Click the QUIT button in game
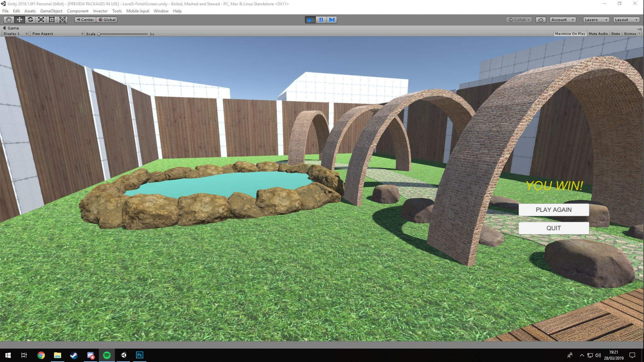 click(553, 228)
